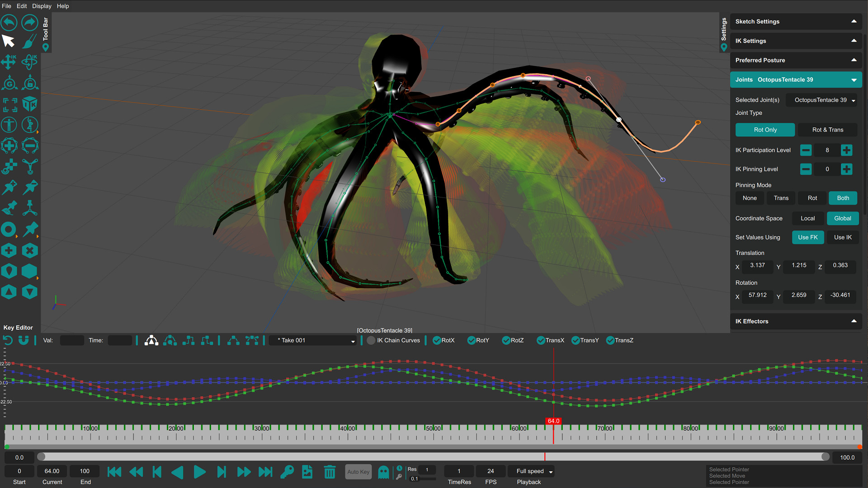This screenshot has height=488, width=868.
Task: Enable Auto Key mode
Action: click(x=358, y=471)
